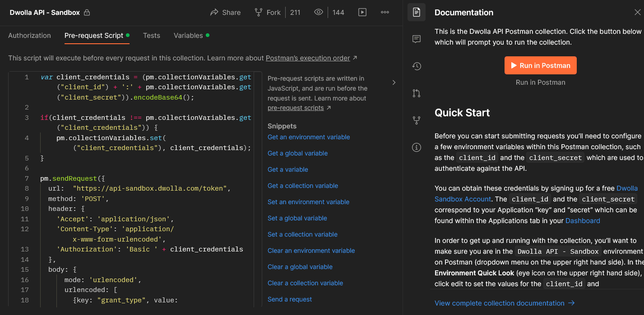Close the Documentation panel
This screenshot has height=315, width=644.
pyautogui.click(x=637, y=12)
